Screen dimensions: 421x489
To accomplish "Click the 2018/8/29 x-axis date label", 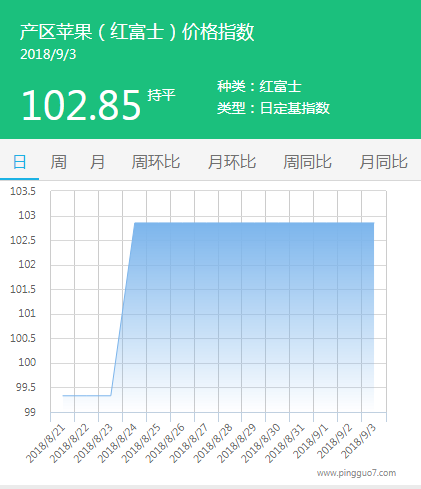I will click(x=238, y=443).
